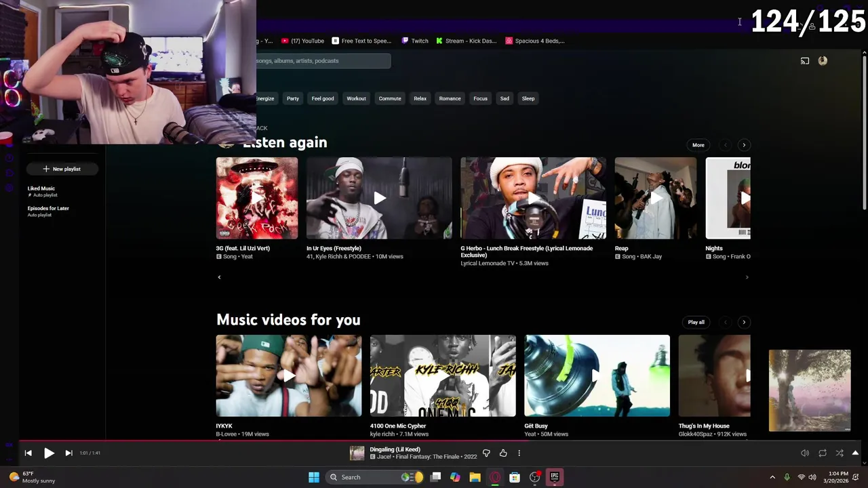
Task: Select the Relax mood chip
Action: tap(420, 98)
